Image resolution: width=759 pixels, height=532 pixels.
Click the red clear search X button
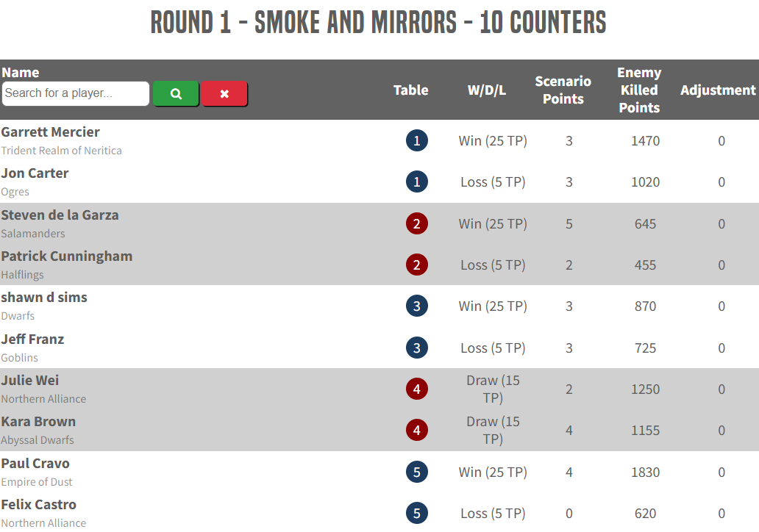pos(224,94)
